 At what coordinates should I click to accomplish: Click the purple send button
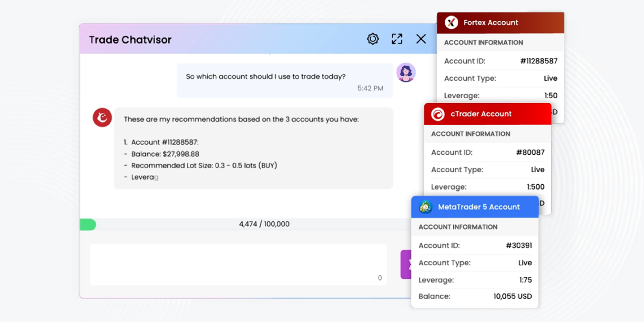tap(406, 264)
